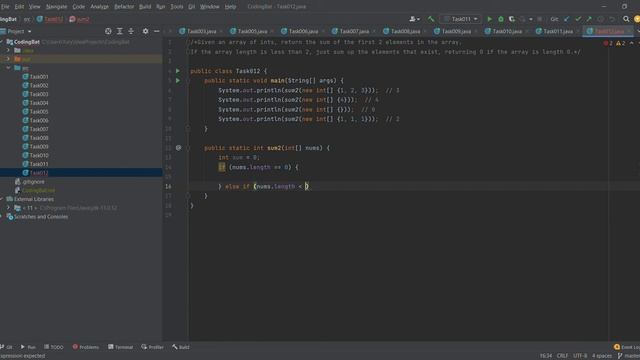Click the 4 spaces indent setting
The width and height of the screenshot is (640, 360).
click(602, 356)
